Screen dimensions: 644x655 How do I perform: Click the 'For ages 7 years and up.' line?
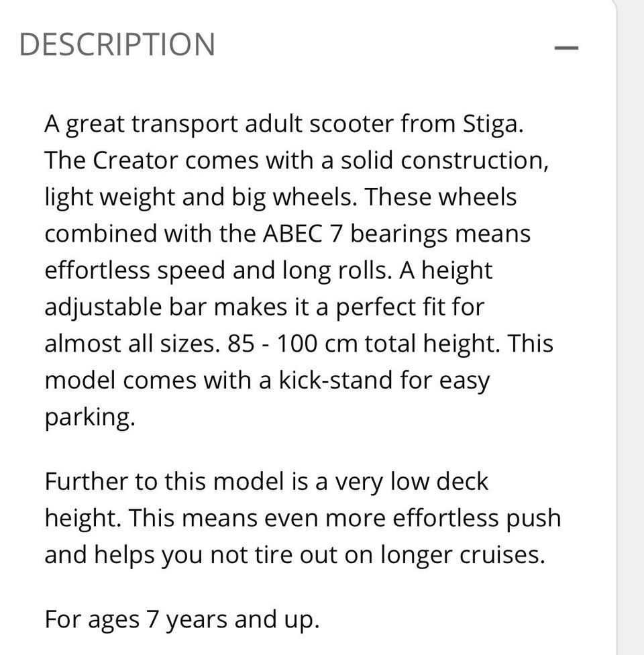pos(182,619)
